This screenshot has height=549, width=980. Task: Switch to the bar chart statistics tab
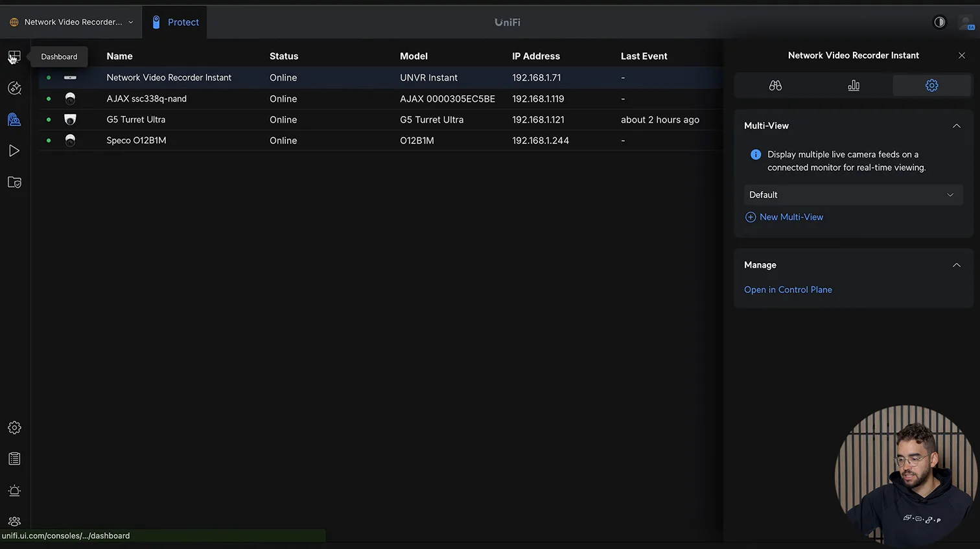click(x=854, y=86)
